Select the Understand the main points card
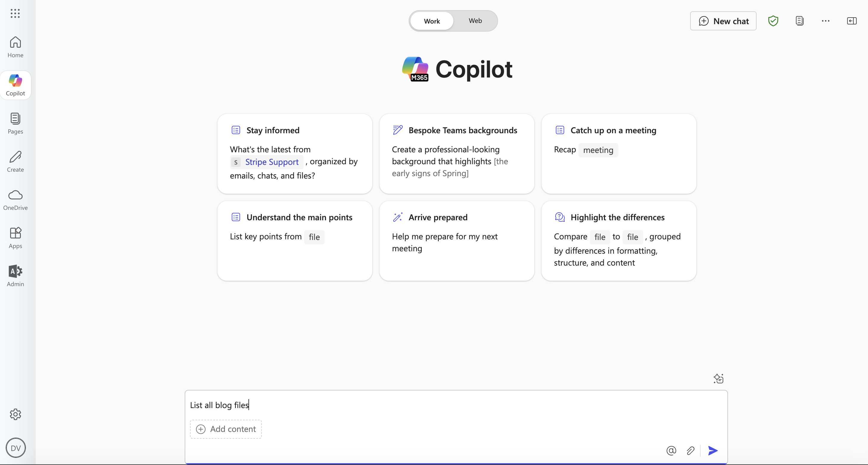This screenshot has height=465, width=868. (x=295, y=241)
